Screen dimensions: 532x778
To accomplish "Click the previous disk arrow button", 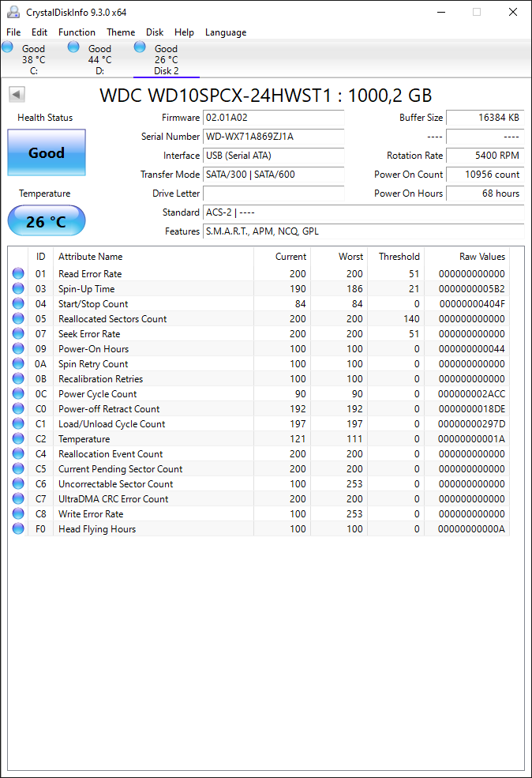I will pyautogui.click(x=17, y=94).
